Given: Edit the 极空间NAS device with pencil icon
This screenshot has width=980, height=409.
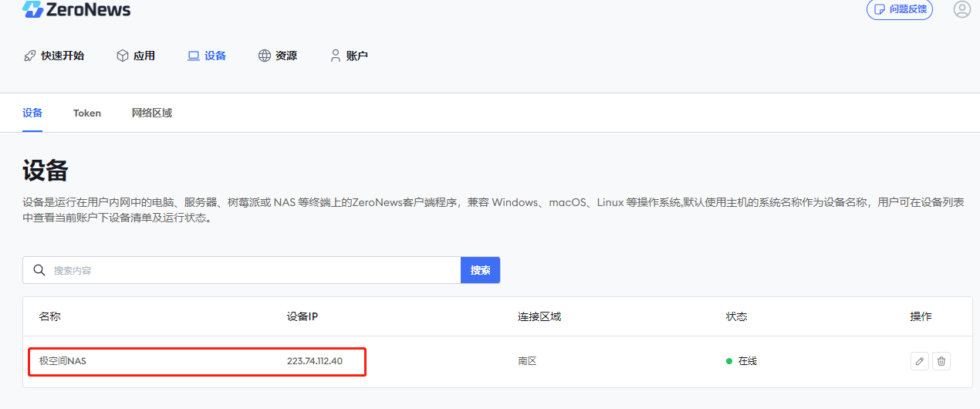Looking at the screenshot, I should pos(920,360).
